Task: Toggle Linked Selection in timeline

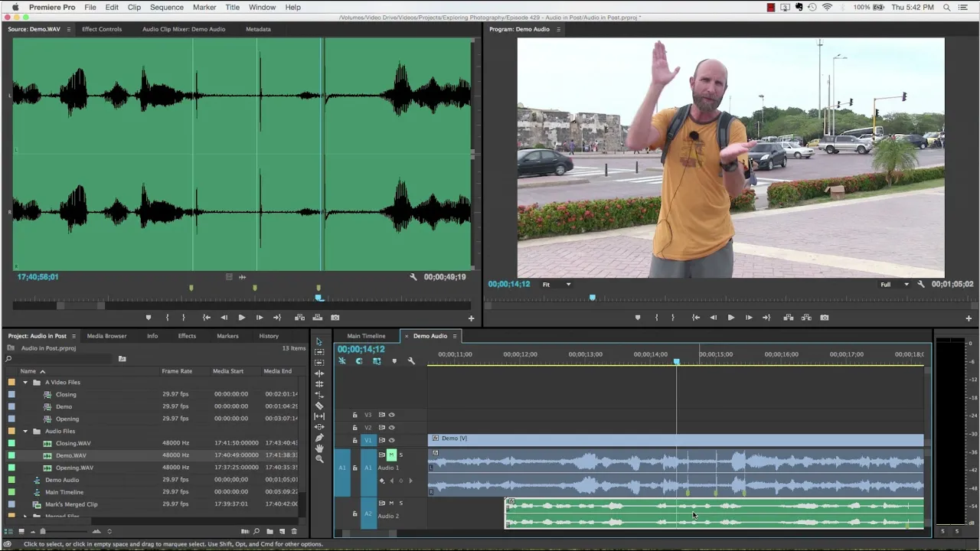Action: click(377, 361)
